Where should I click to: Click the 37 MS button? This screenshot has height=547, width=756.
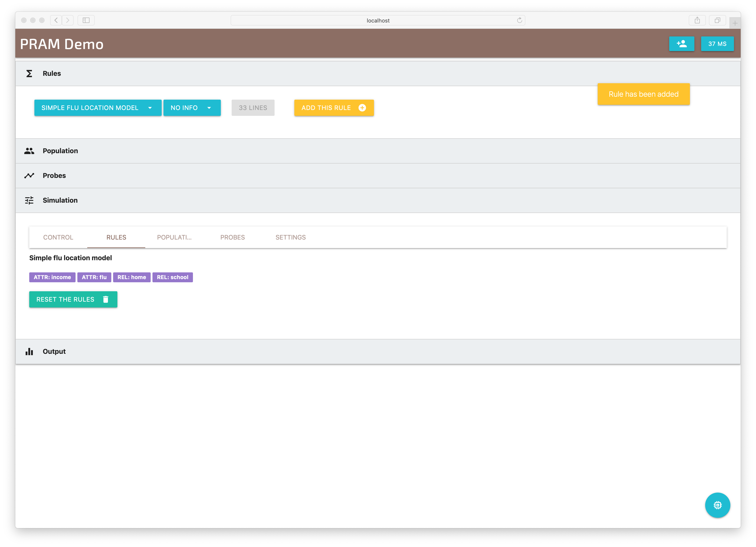pos(717,44)
